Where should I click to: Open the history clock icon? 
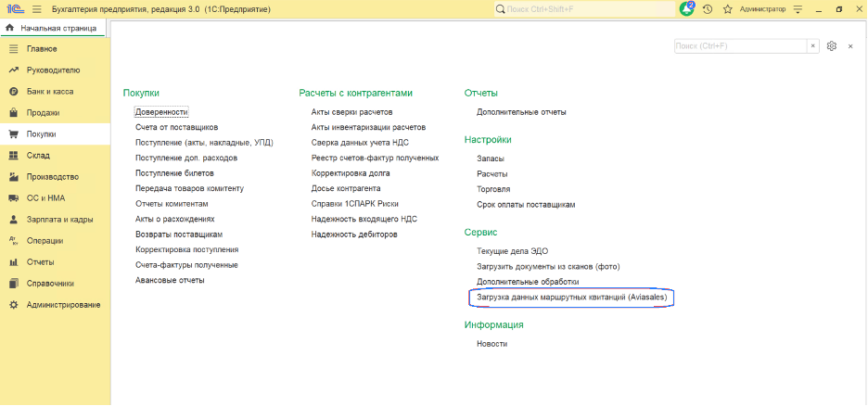708,9
